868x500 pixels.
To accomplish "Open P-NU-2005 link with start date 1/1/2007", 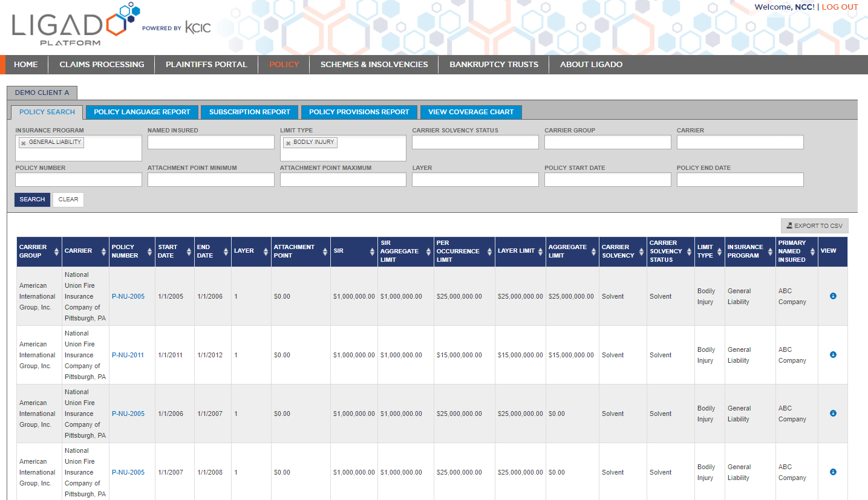I will pyautogui.click(x=128, y=472).
